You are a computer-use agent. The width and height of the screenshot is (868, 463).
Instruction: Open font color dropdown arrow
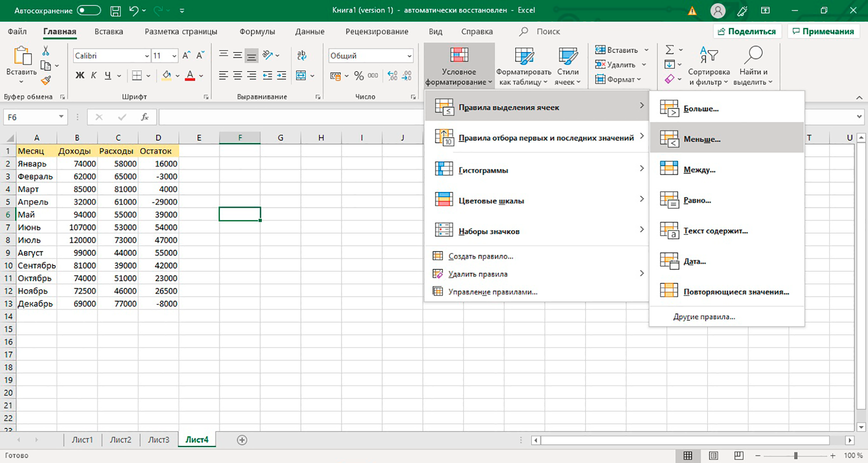(x=201, y=76)
